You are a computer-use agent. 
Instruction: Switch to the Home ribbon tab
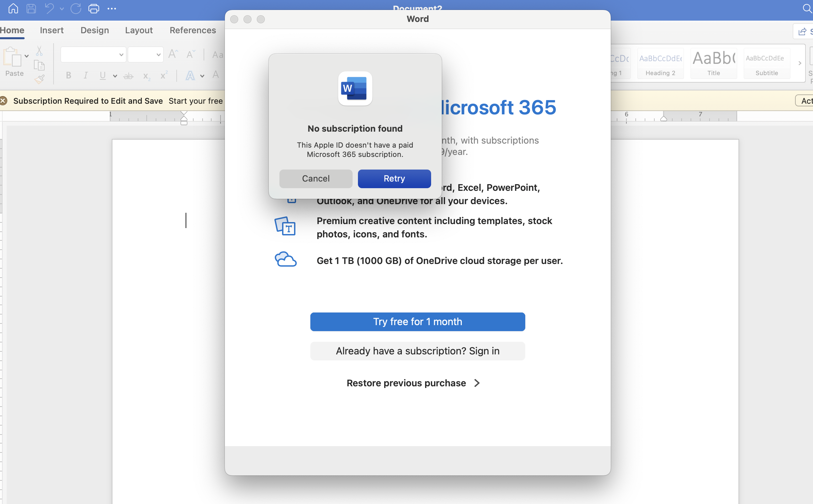(12, 30)
